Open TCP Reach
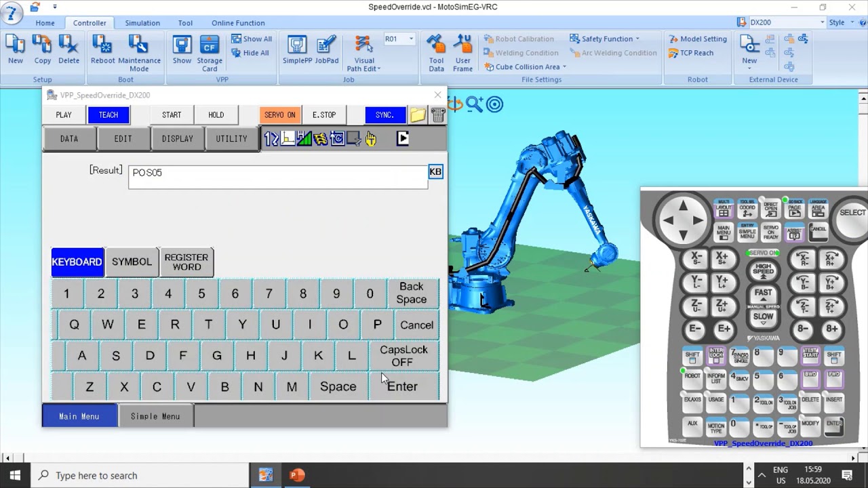This screenshot has width=868, height=488. pyautogui.click(x=691, y=53)
